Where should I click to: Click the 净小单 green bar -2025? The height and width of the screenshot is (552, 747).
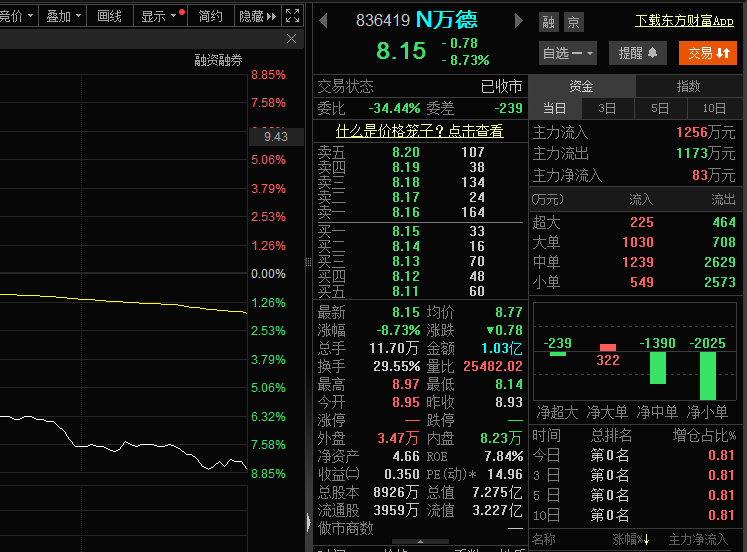pos(708,376)
